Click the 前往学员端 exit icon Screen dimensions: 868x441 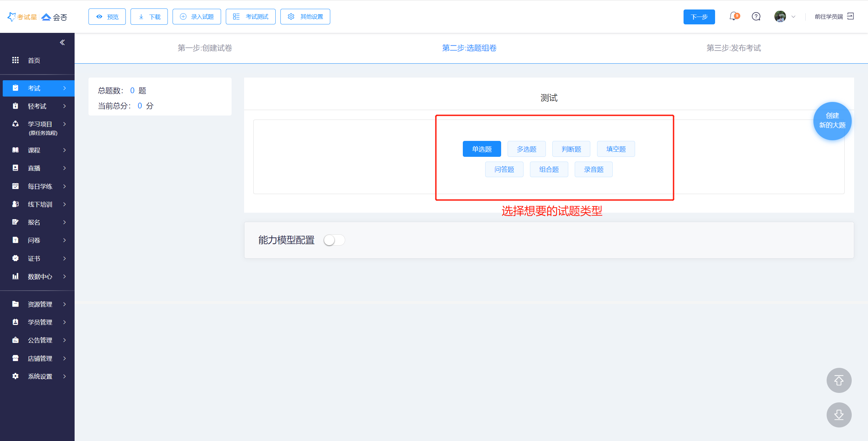850,16
